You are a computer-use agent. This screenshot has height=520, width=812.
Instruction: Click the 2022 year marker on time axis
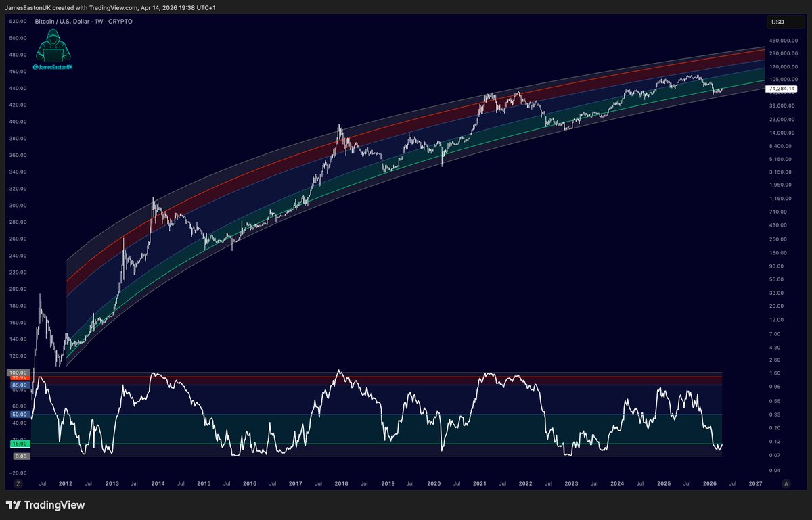pos(525,484)
